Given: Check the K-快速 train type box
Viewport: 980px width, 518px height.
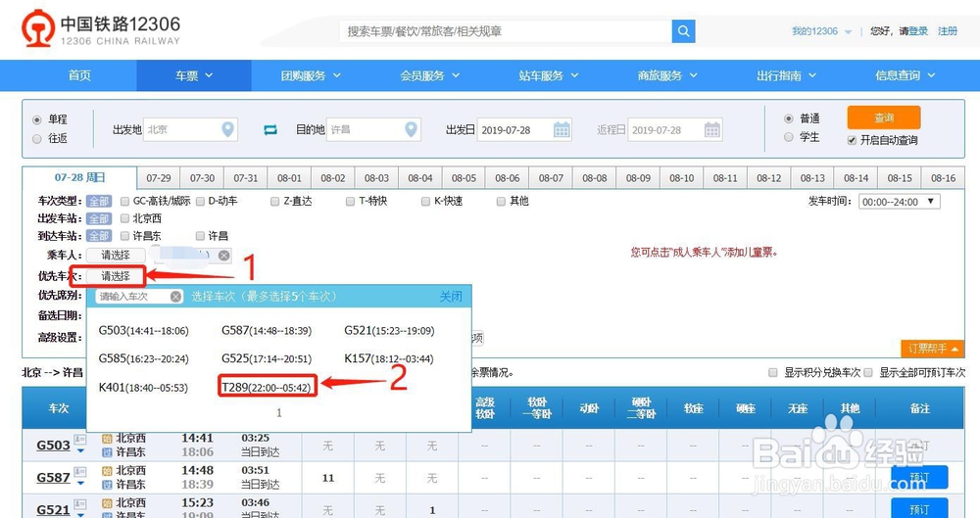Looking at the screenshot, I should click(x=425, y=201).
